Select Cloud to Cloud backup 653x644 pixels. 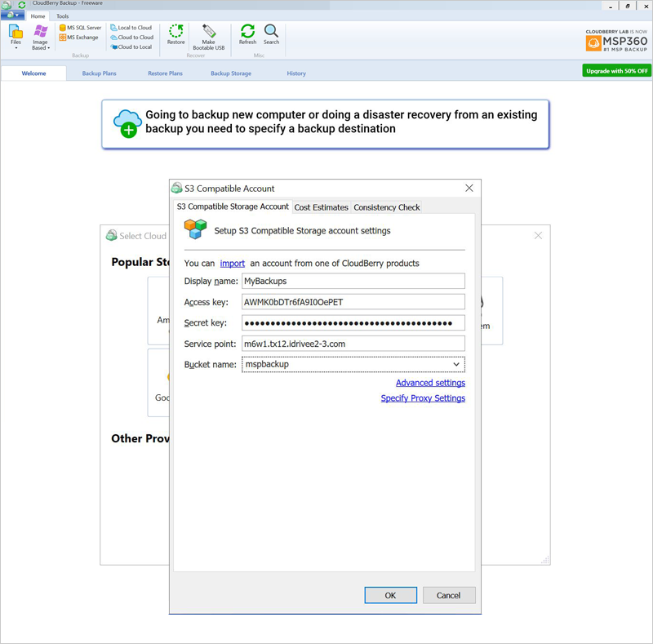coord(132,38)
